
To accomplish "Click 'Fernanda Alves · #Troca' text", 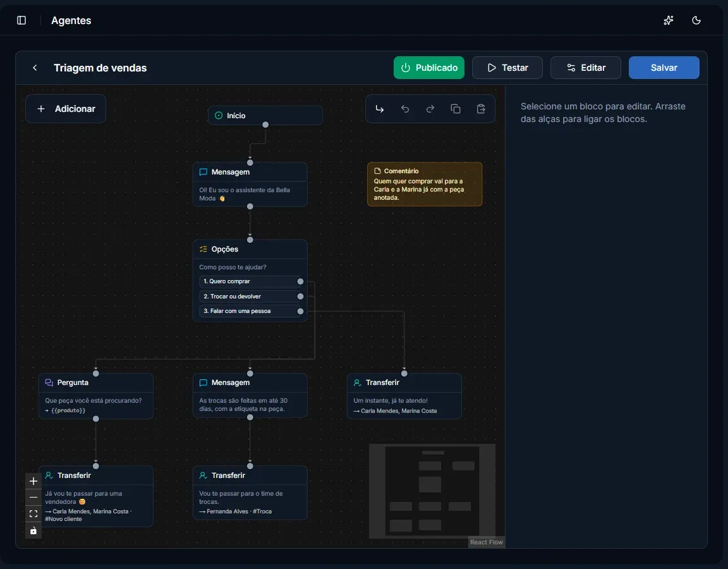I will tap(239, 511).
